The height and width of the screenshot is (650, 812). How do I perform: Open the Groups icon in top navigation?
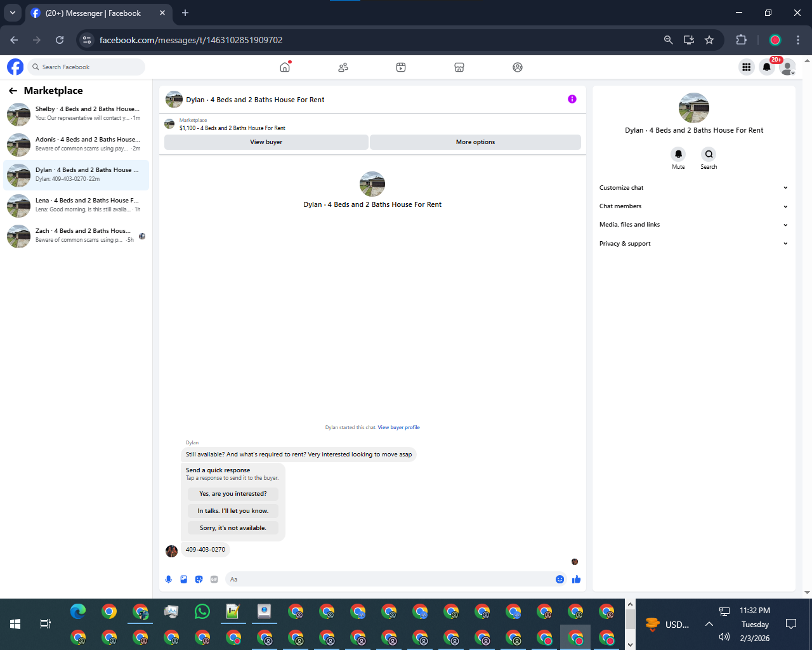[x=518, y=67]
